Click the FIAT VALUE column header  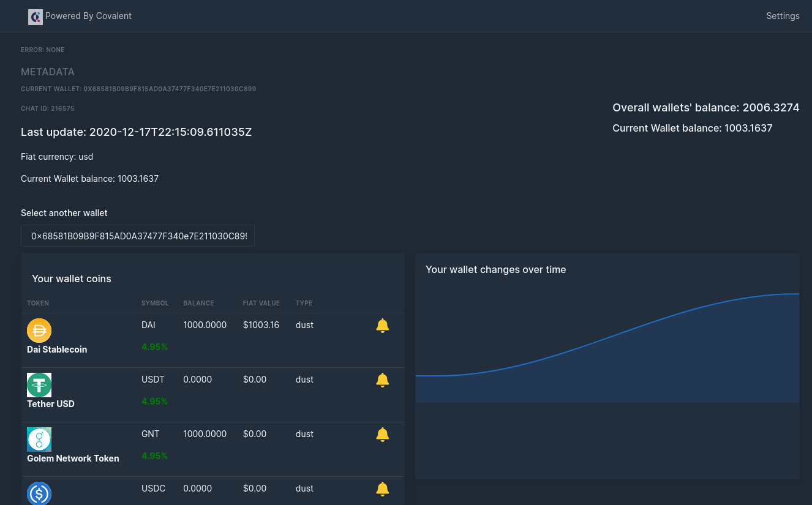pos(261,303)
